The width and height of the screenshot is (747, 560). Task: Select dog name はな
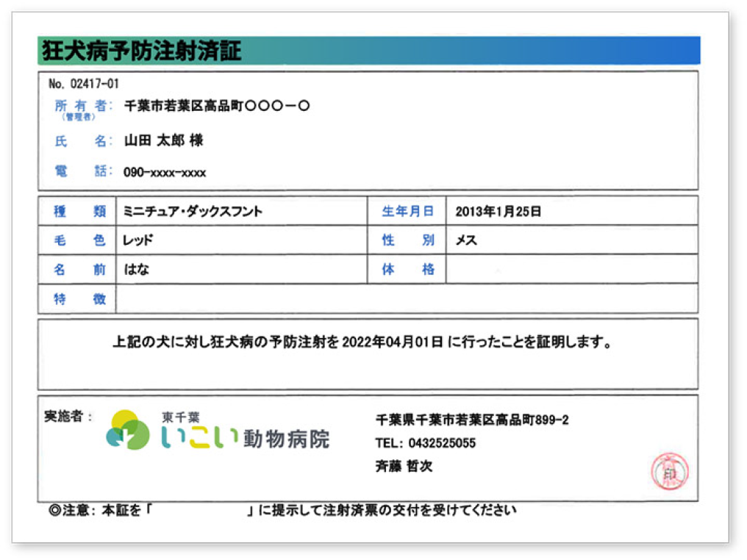point(136,270)
